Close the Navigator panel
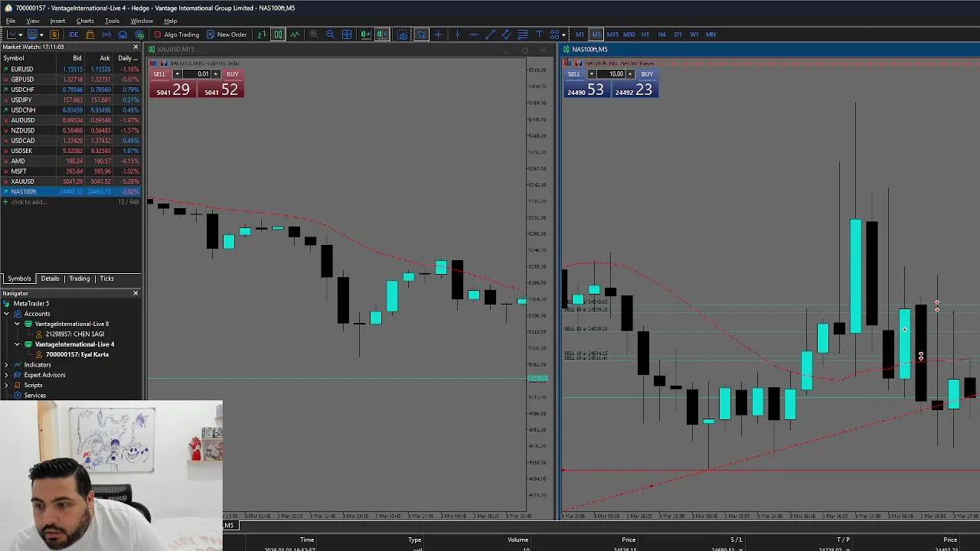This screenshot has width=980, height=551. pyautogui.click(x=136, y=293)
